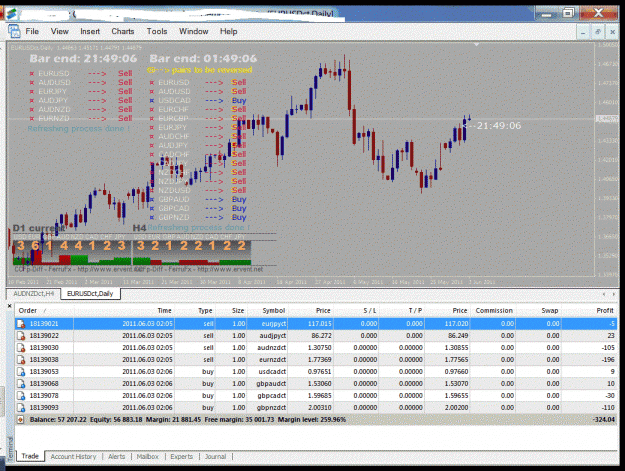Restore the inner chart window
Image resolution: width=625 pixels, height=471 pixels.
pos(598,32)
